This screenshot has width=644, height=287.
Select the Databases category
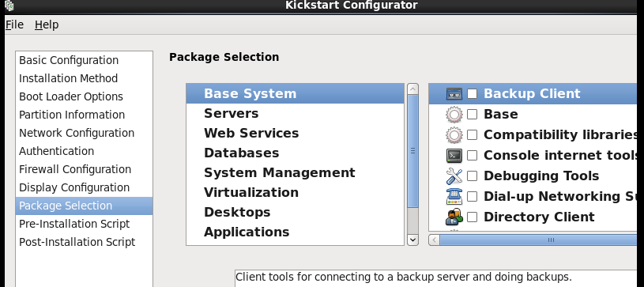tap(295, 153)
